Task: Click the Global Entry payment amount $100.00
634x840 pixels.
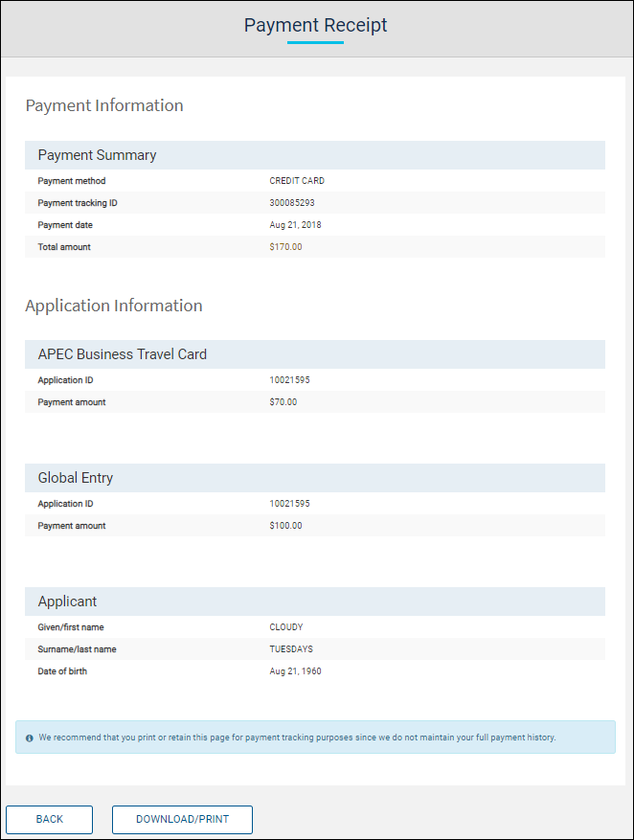Action: tap(285, 526)
